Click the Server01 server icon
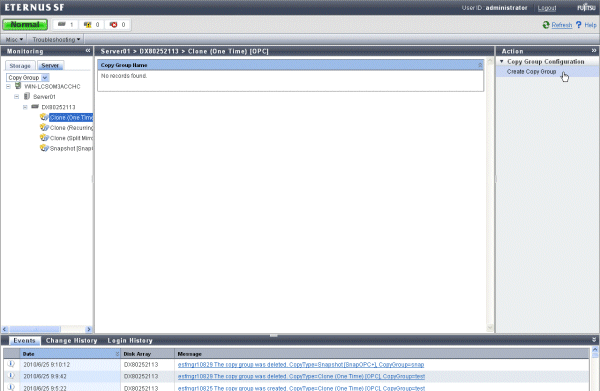Viewport: 600px width, 391px height. coord(27,96)
